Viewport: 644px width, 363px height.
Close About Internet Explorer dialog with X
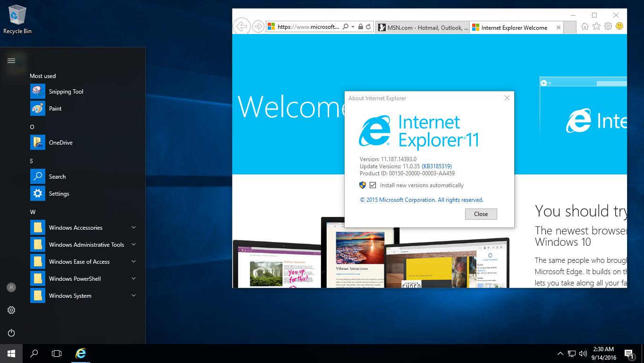[x=507, y=98]
